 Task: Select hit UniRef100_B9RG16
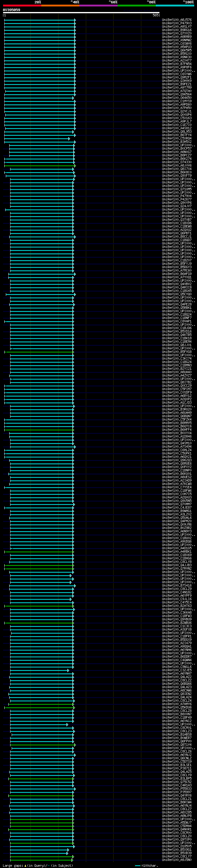[x=177, y=30]
